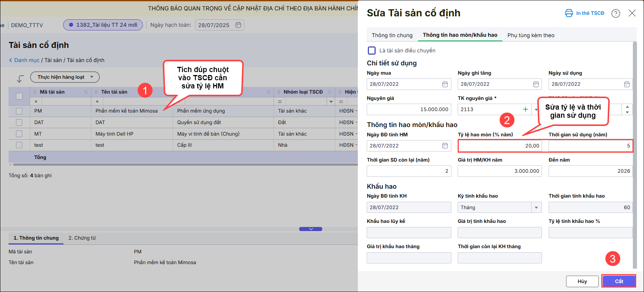The height and width of the screenshot is (292, 644).
Task: Click green plus icon beside TK nguyên giá
Action: pos(525,109)
